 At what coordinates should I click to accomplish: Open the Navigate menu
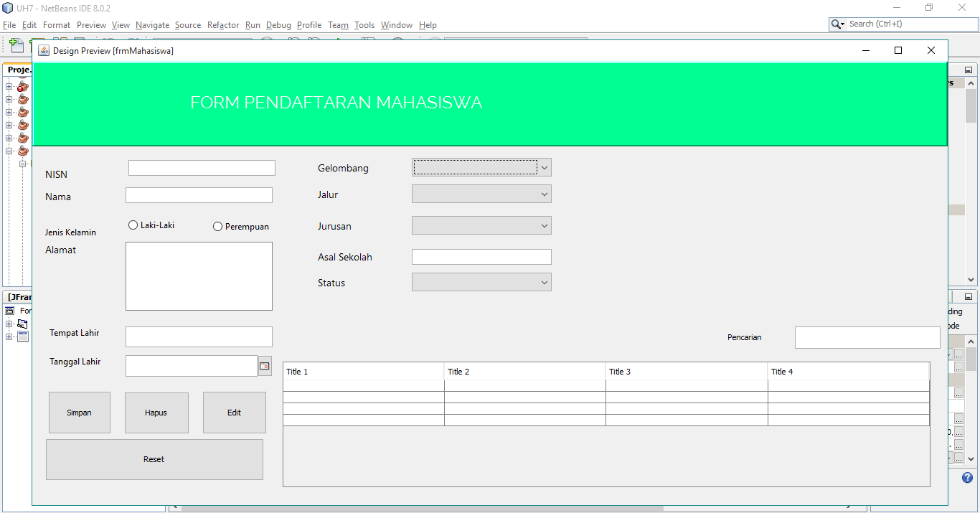152,24
